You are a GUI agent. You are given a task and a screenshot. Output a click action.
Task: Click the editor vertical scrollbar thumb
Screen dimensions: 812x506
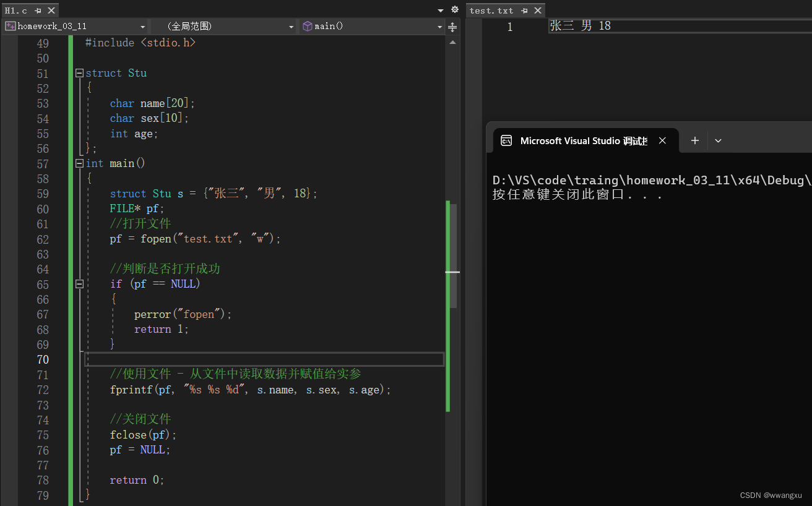(x=453, y=255)
